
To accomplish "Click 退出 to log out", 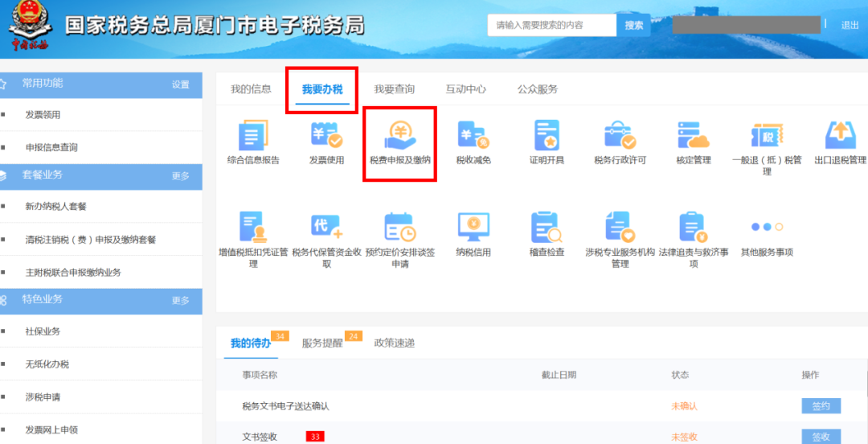I will (850, 25).
